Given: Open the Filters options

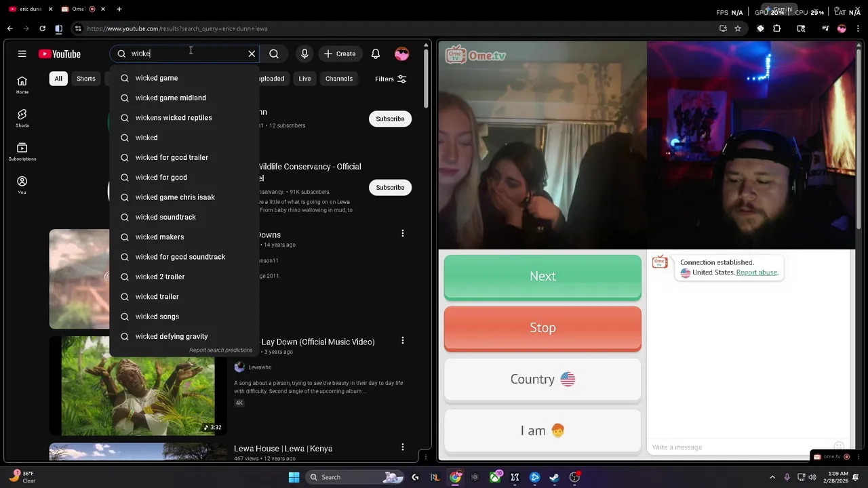Looking at the screenshot, I should click(x=391, y=79).
